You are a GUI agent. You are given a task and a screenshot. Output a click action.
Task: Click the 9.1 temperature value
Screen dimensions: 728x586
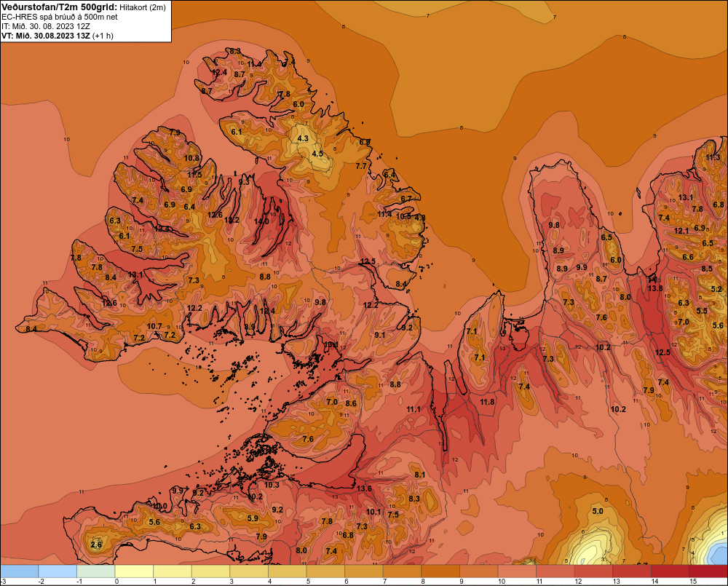pyautogui.click(x=380, y=335)
